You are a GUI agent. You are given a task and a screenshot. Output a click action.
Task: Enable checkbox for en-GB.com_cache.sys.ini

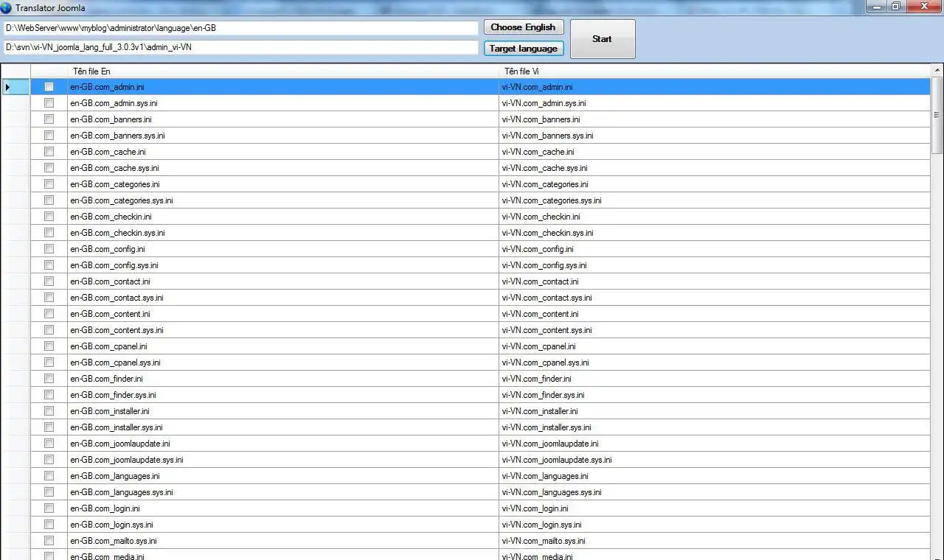click(49, 168)
